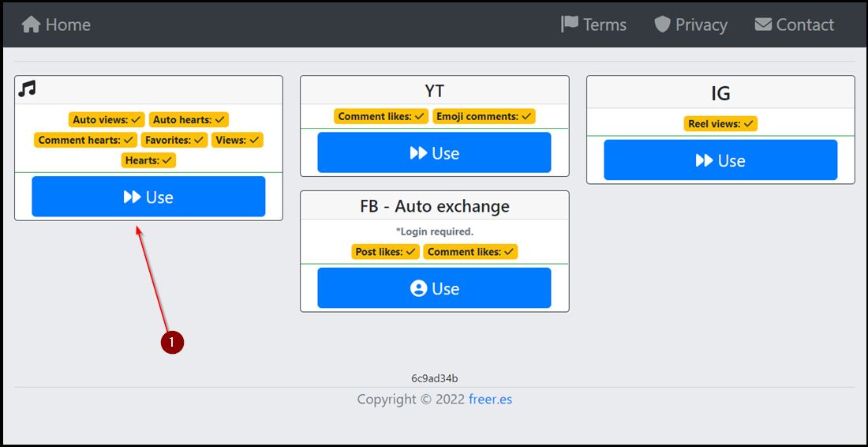Click the fast-forward icon on IG Use button
868x447 pixels.
[704, 160]
